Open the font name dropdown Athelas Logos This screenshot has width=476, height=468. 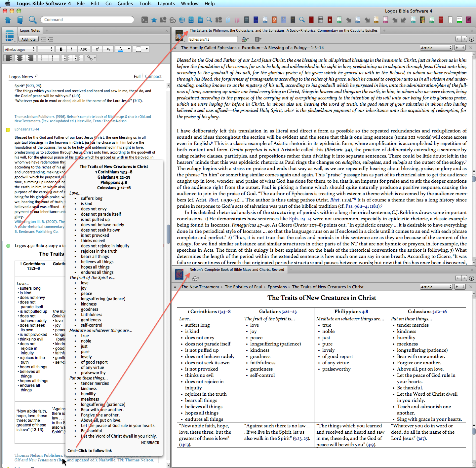[x=20, y=49]
